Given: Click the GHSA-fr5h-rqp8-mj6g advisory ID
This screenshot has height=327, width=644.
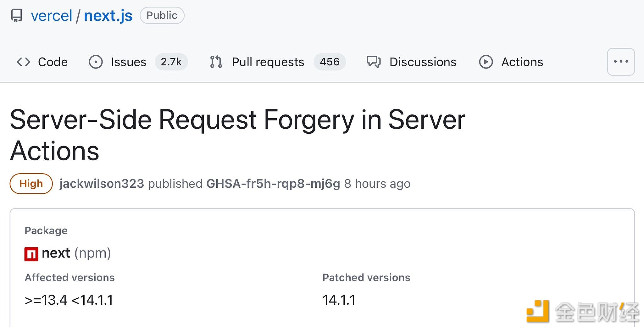Looking at the screenshot, I should [273, 184].
